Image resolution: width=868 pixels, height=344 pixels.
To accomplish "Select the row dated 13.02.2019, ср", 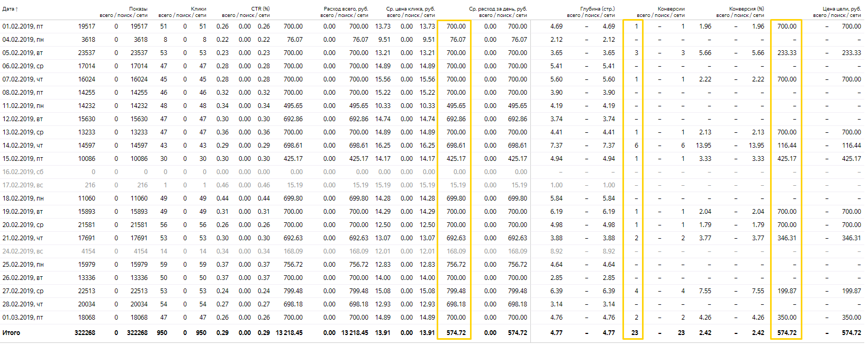I will pos(431,132).
